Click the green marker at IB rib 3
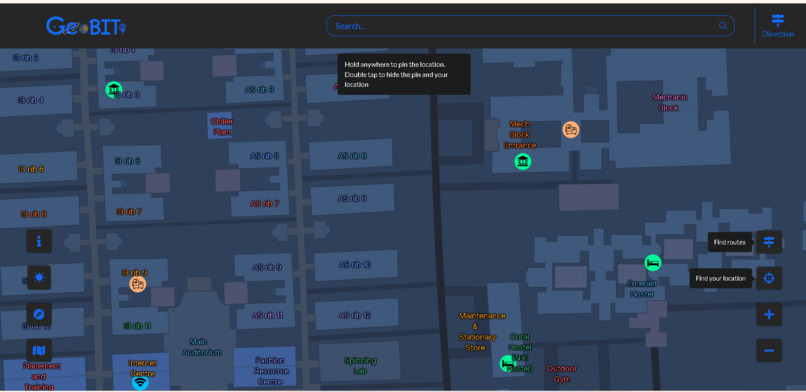Image resolution: width=806 pixels, height=392 pixels. click(114, 89)
